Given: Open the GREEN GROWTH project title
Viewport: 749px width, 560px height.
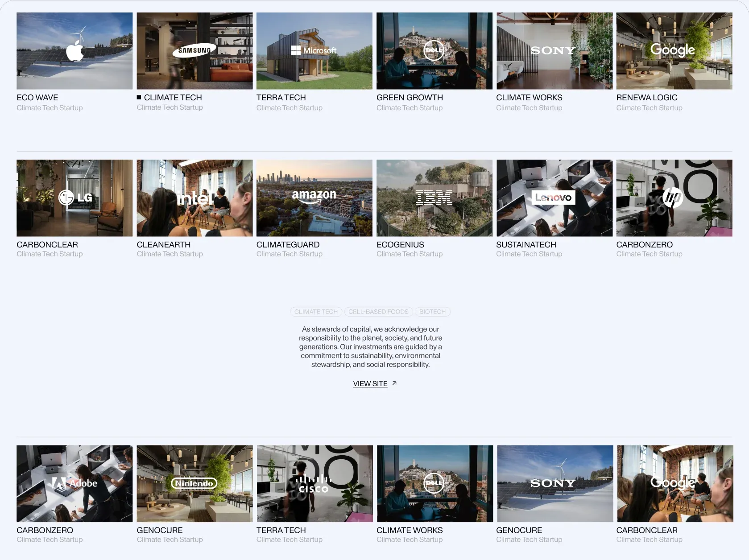Looking at the screenshot, I should coord(410,98).
